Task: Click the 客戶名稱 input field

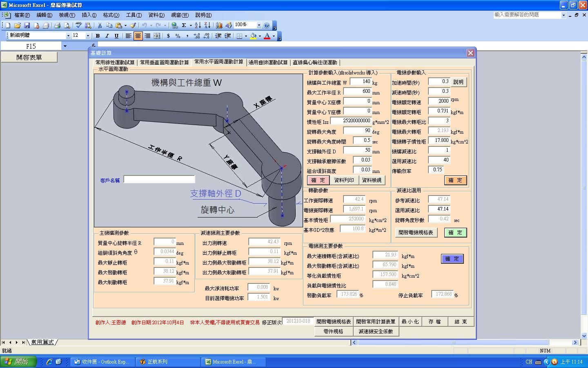Action: (x=159, y=179)
